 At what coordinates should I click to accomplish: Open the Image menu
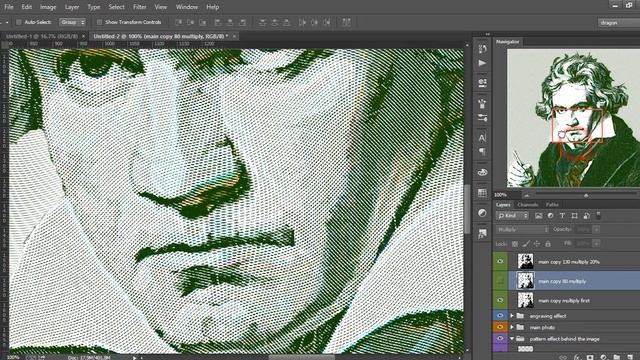[x=48, y=7]
